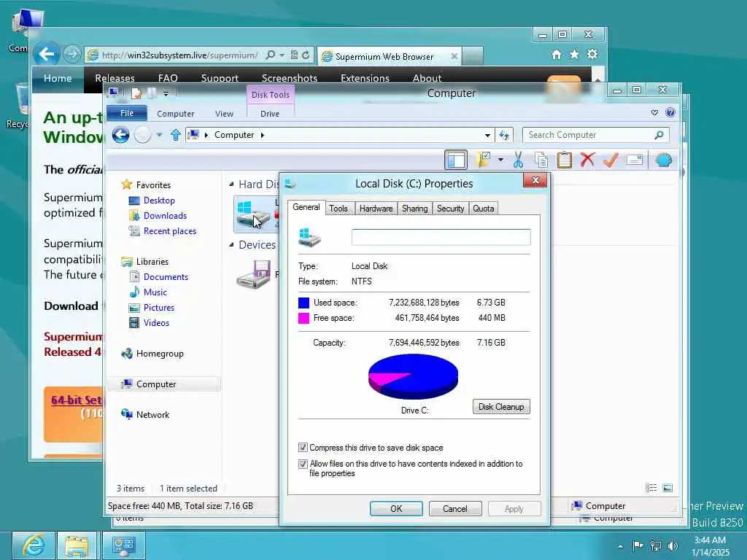
Task: Click the blue shell icon in Explorer toolbar
Action: tap(664, 160)
